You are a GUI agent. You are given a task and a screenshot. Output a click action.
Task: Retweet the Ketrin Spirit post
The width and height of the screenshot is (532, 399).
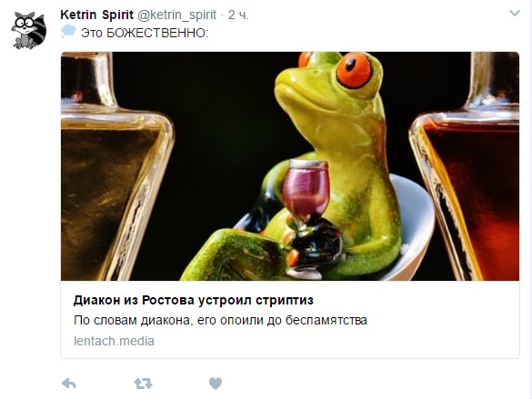pyautogui.click(x=143, y=384)
